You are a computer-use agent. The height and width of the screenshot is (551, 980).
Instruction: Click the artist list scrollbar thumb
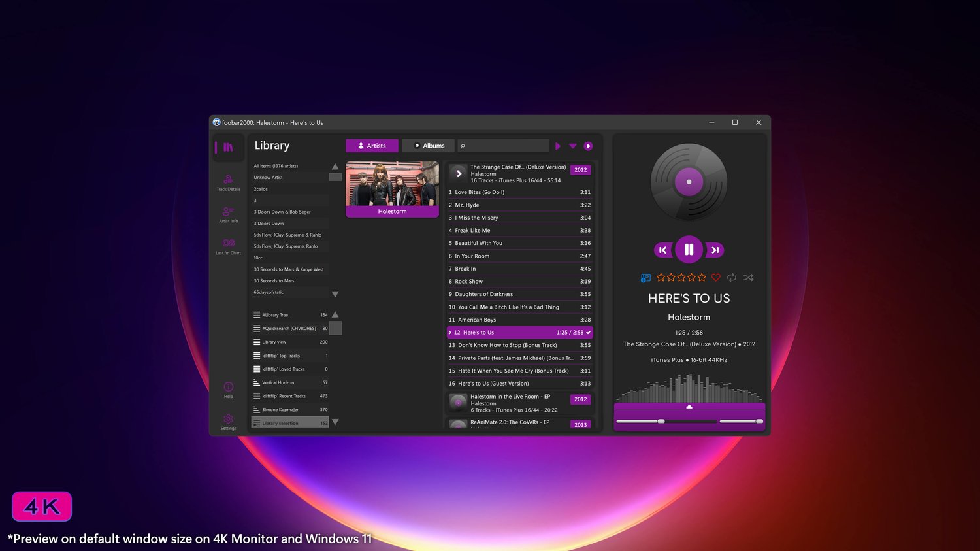click(x=335, y=177)
